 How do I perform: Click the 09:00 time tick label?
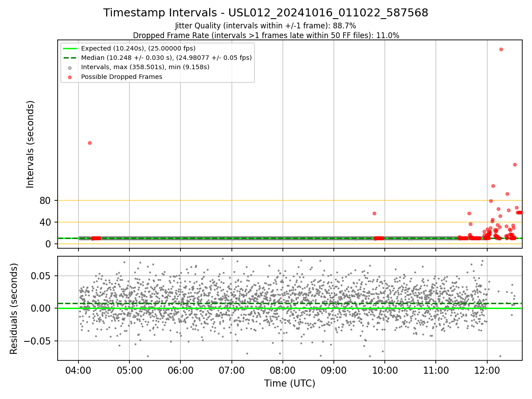(x=334, y=370)
